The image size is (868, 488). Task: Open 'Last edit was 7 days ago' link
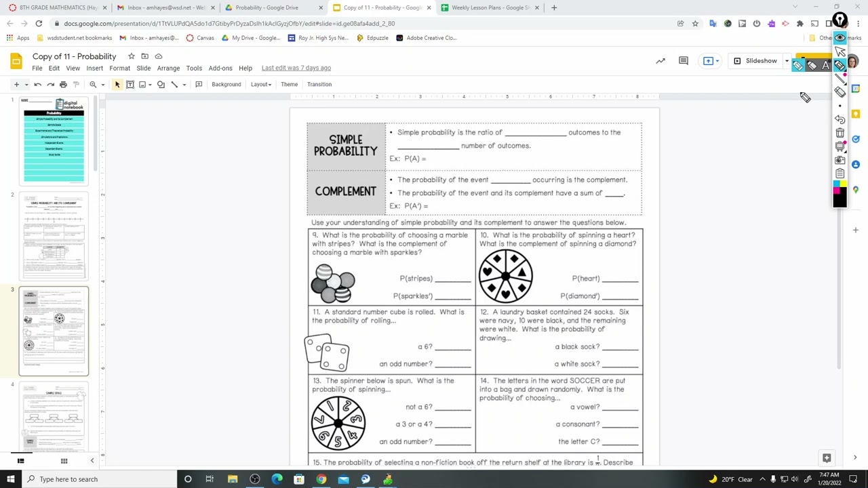coord(296,68)
